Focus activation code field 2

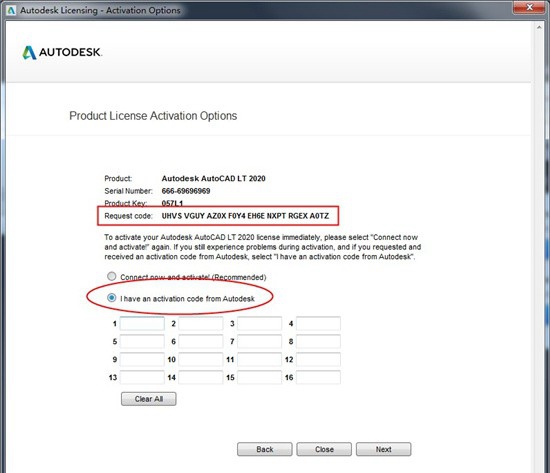pyautogui.click(x=201, y=324)
